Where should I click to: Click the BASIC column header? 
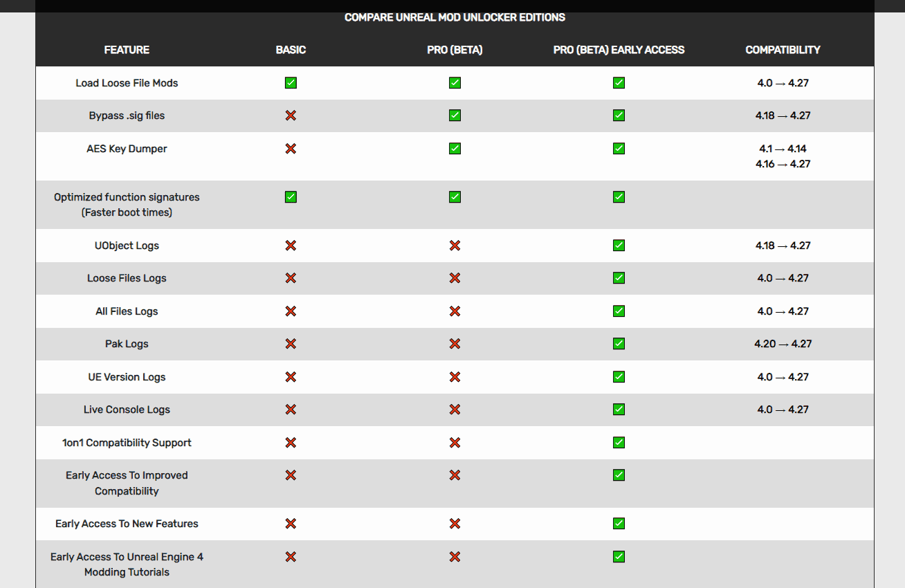291,50
